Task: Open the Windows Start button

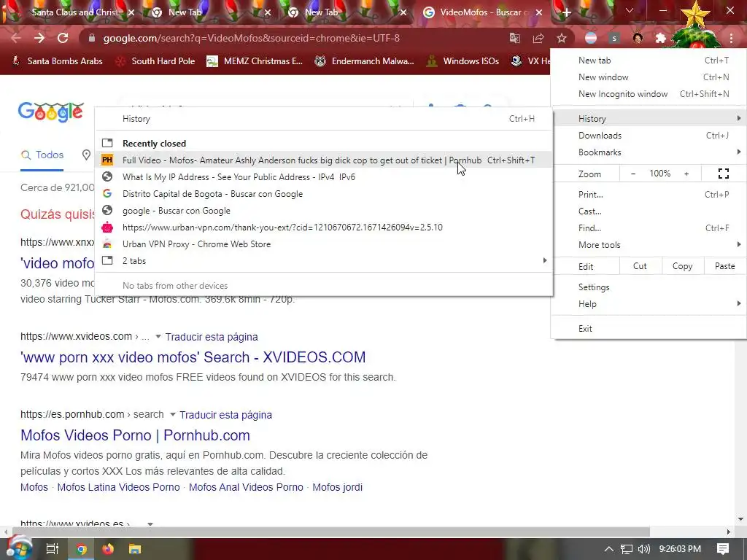Action: point(19,548)
